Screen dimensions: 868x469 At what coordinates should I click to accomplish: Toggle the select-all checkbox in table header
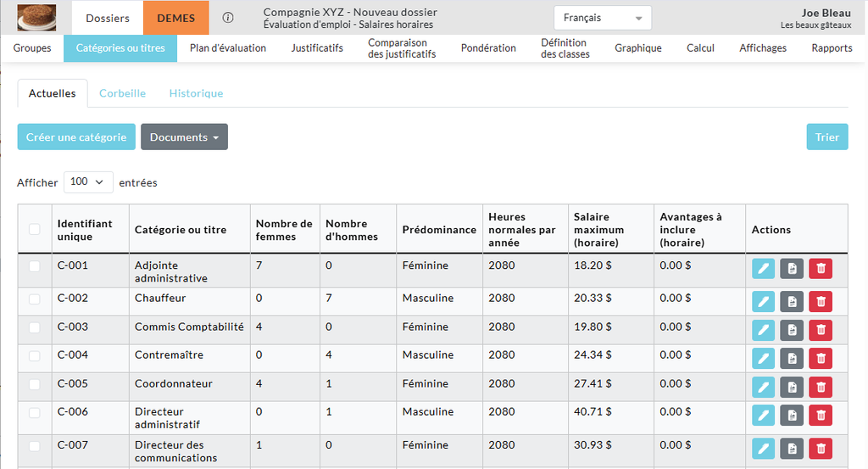click(x=34, y=229)
